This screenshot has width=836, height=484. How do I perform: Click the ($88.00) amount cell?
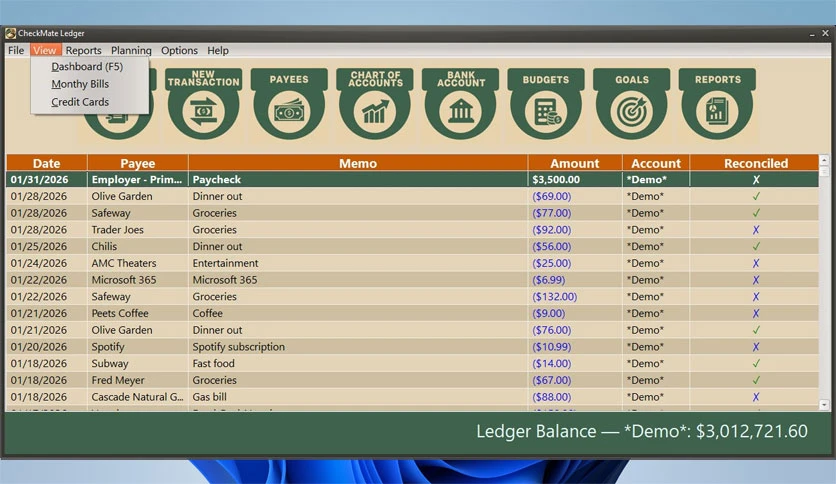575,397
